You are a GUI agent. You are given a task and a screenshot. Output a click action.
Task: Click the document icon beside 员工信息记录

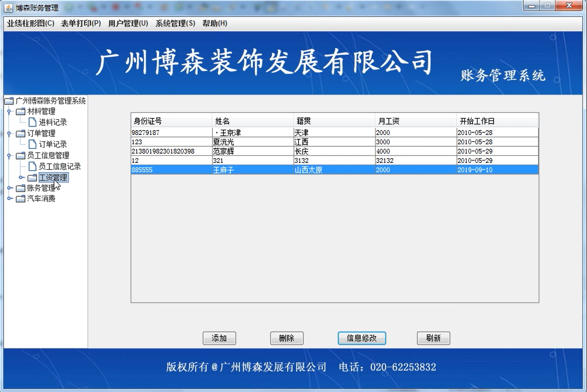(32, 166)
